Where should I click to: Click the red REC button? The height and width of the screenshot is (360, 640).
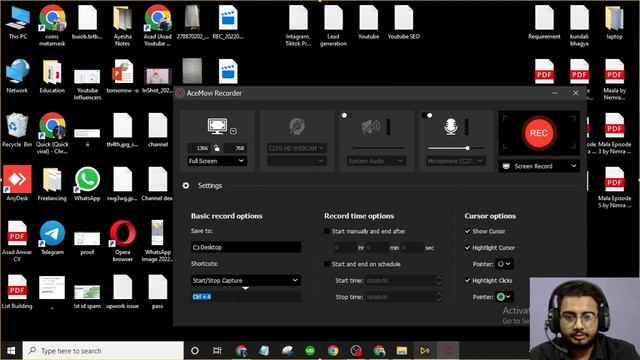539,133
